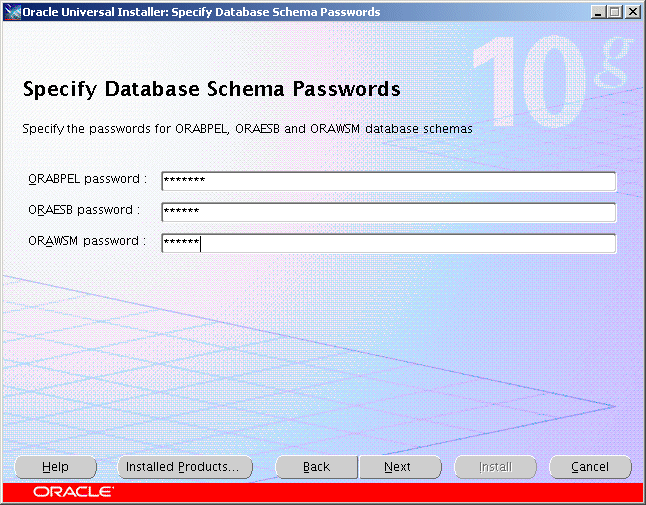Click the 'ORAESB password :' label

coord(84,210)
